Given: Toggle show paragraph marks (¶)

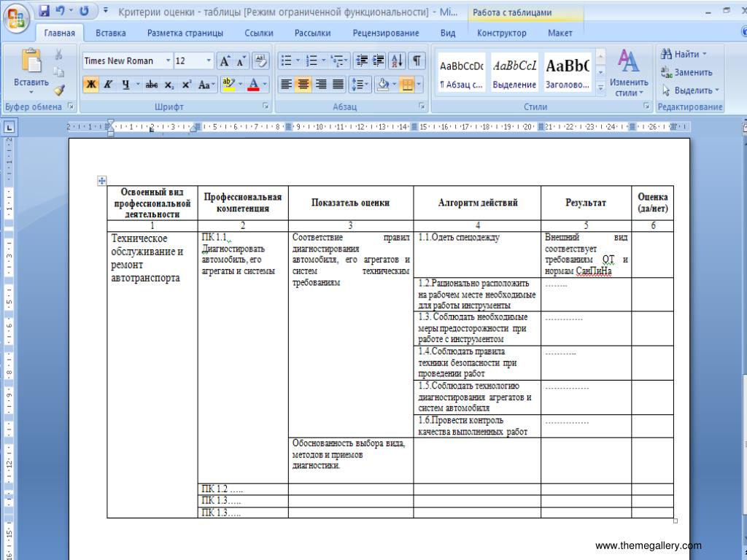Looking at the screenshot, I should click(417, 61).
